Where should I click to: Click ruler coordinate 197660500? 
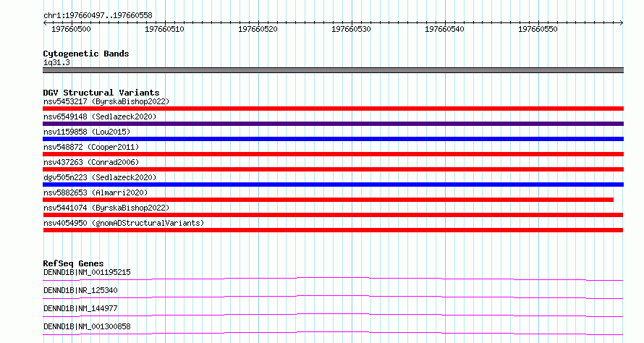coord(71,29)
